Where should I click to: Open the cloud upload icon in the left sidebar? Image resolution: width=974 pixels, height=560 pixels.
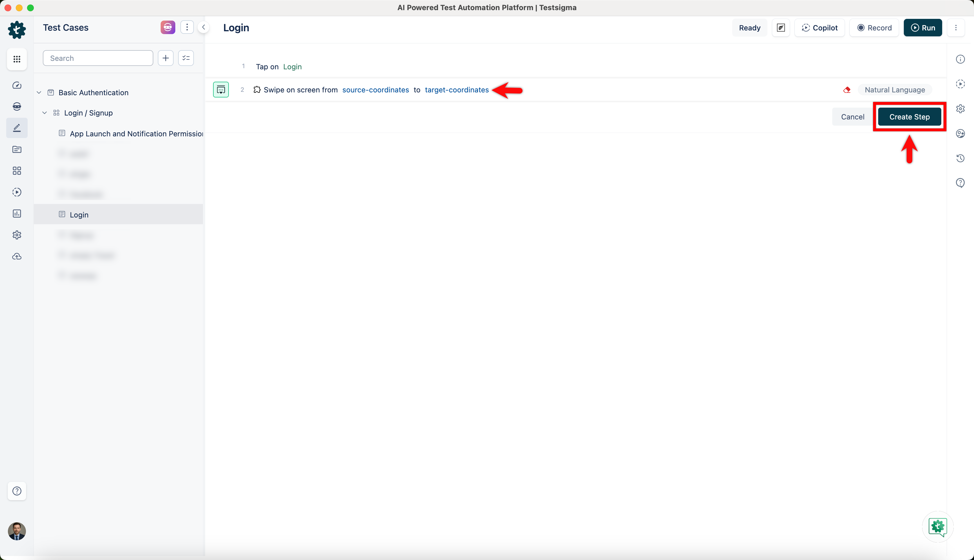tap(17, 257)
